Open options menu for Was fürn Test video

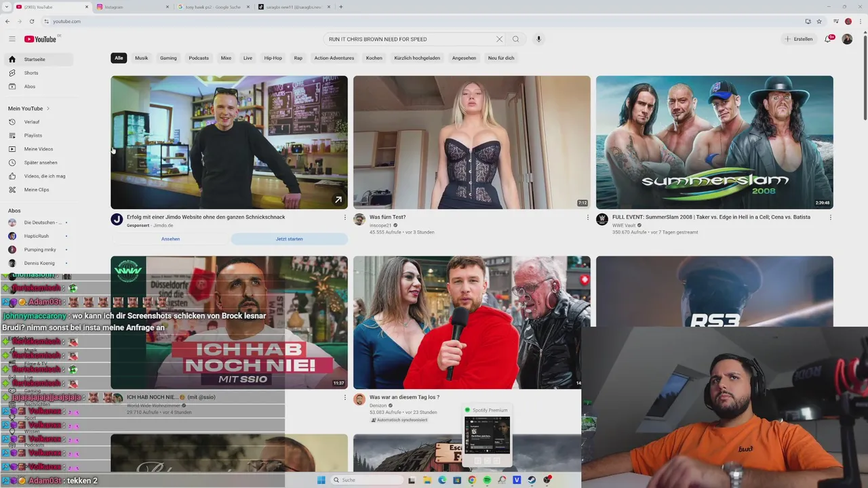coord(588,218)
